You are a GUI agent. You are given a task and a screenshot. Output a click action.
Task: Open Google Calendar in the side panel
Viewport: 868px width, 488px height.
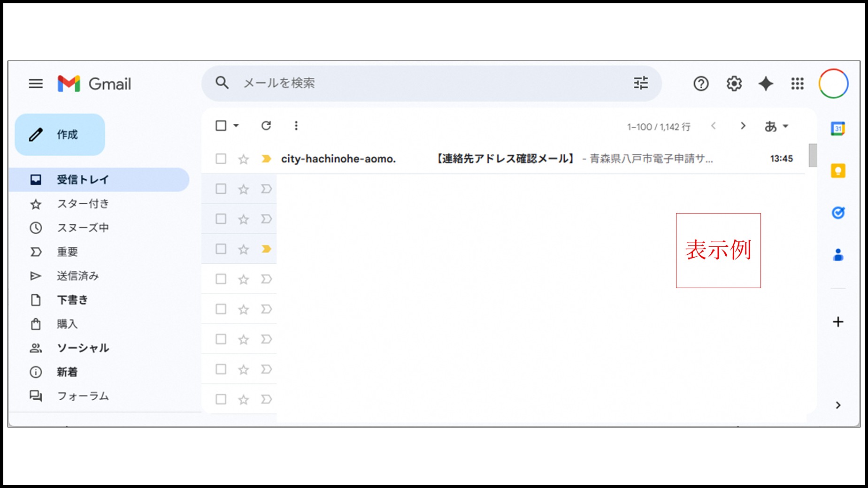[838, 128]
